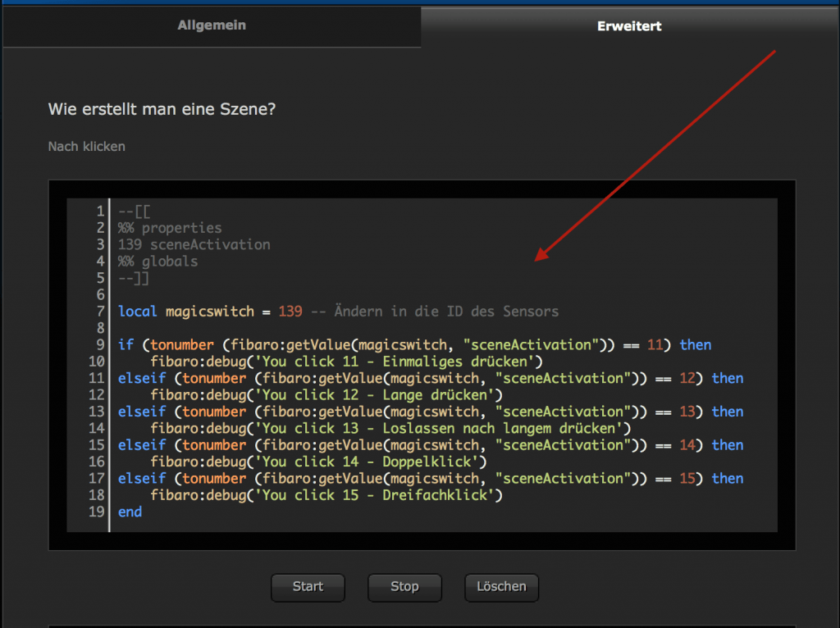Image resolution: width=840 pixels, height=628 pixels.
Task: Open the Erweitert tab
Action: (629, 26)
